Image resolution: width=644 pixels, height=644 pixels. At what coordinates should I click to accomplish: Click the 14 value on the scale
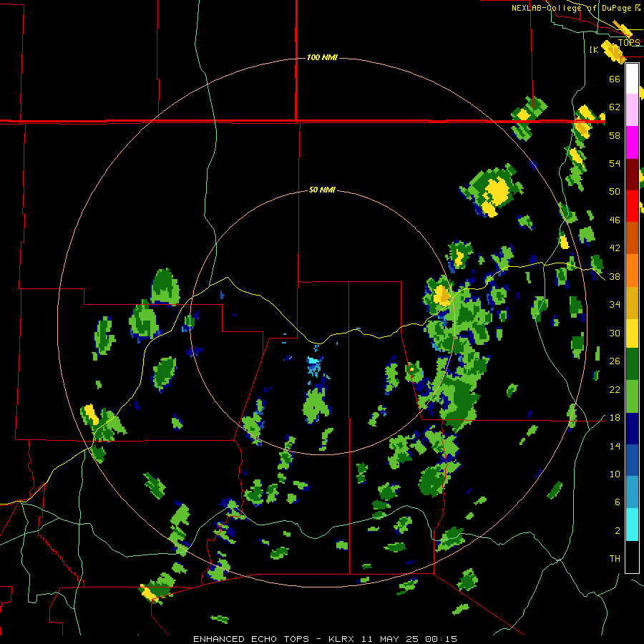pyautogui.click(x=615, y=446)
